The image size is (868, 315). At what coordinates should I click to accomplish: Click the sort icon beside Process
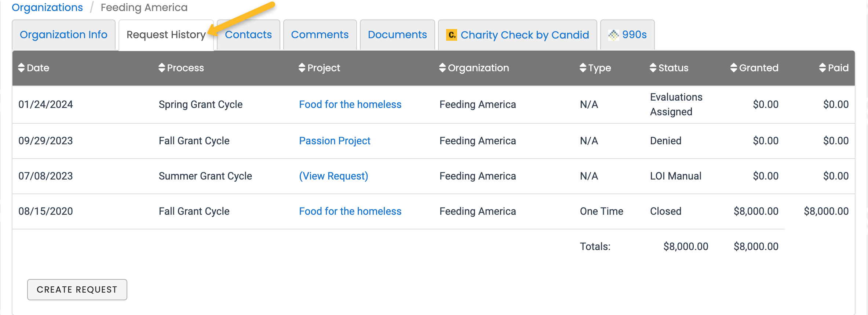[x=161, y=68]
